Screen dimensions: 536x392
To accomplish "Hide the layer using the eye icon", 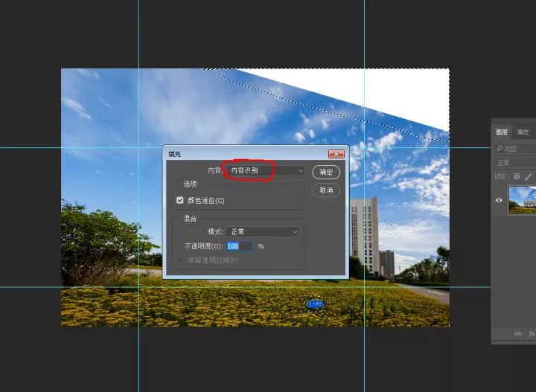I will click(499, 200).
